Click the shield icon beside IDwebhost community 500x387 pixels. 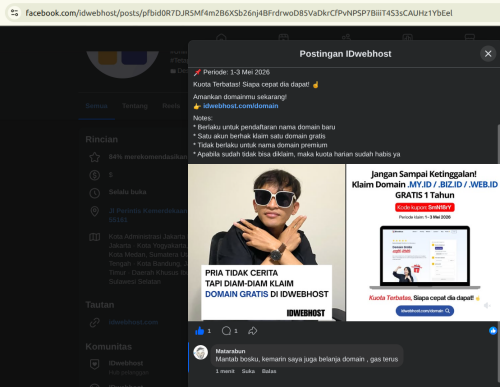click(95, 364)
